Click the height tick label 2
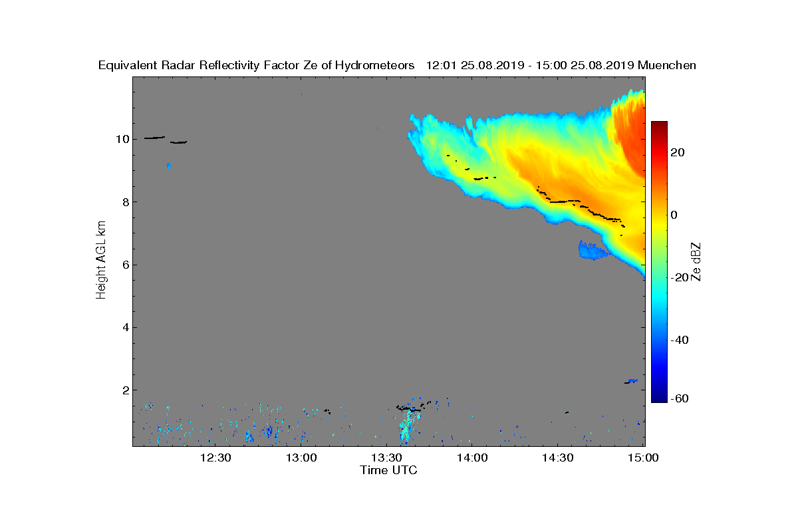Viewport: 798px width, 532px height. [125, 390]
